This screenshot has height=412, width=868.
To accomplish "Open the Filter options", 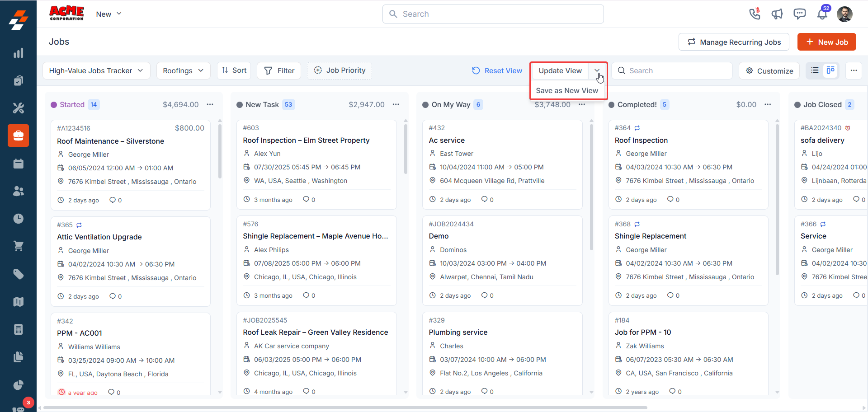I will click(279, 70).
